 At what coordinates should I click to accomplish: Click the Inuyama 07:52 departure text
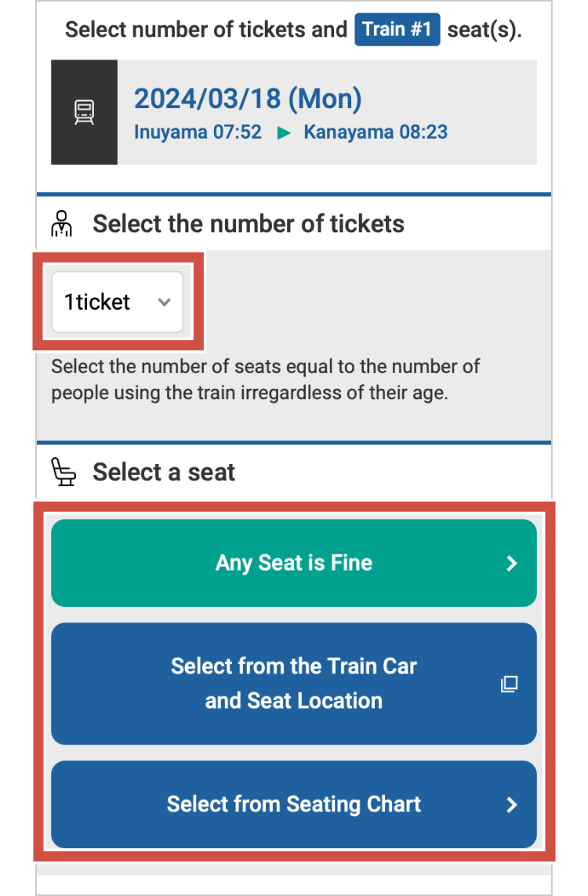[198, 132]
